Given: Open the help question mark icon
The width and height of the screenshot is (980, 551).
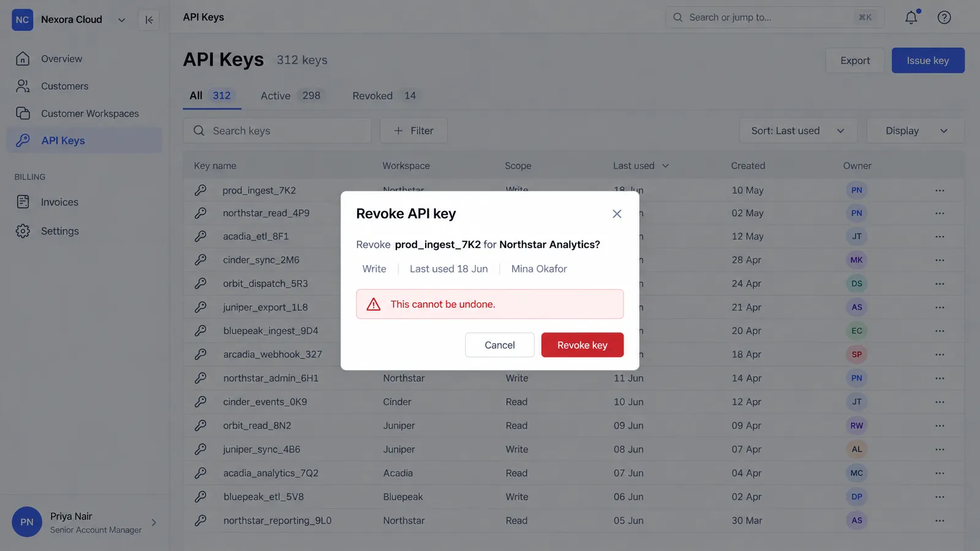Looking at the screenshot, I should point(944,17).
